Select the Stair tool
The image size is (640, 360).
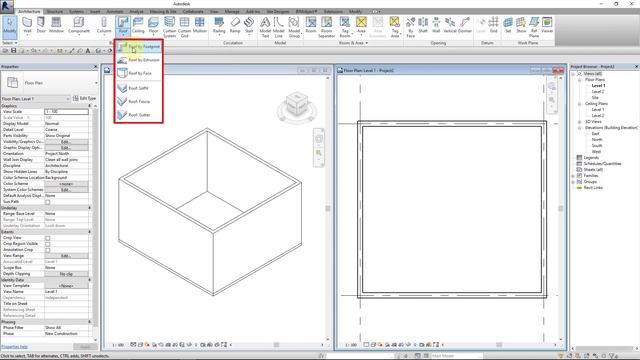pos(249,25)
